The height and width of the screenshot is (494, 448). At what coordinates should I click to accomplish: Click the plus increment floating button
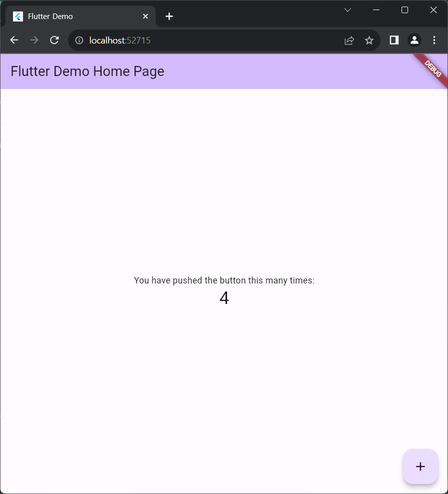click(x=420, y=466)
